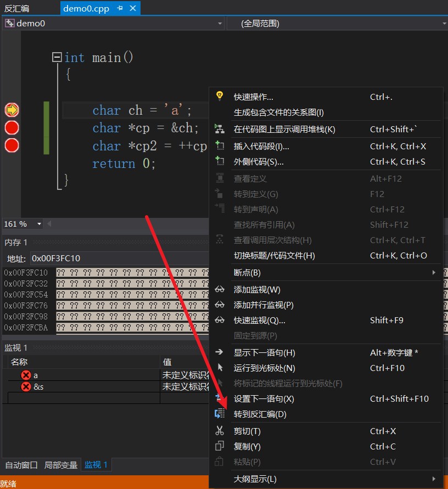Toggle breakpoint on the char *cp line
This screenshot has height=489, width=448.
pos(12,127)
